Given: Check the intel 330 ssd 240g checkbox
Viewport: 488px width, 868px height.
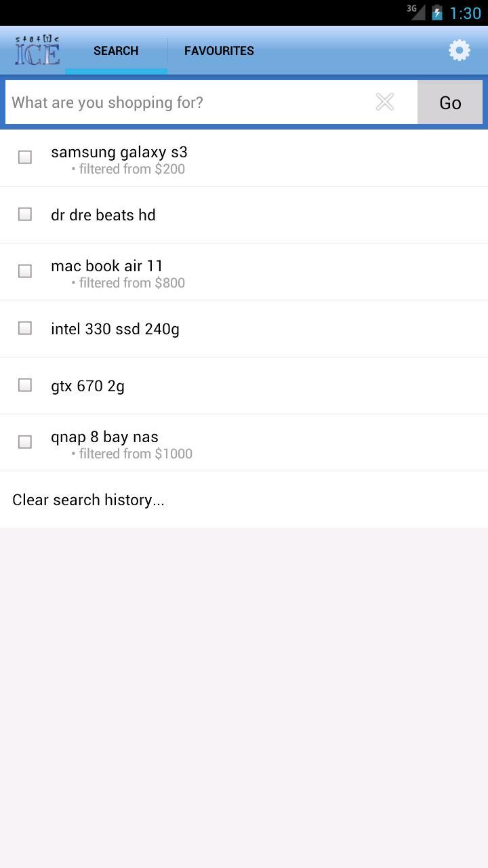Looking at the screenshot, I should point(25,328).
